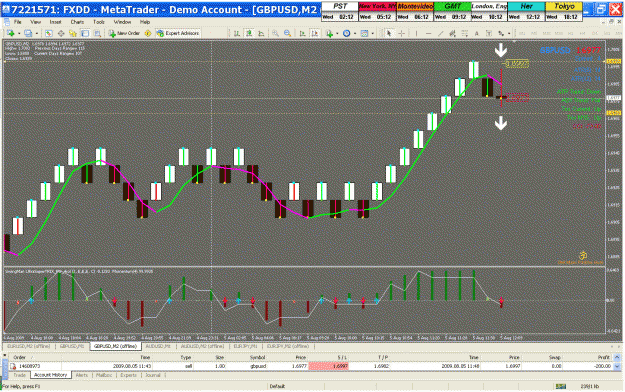Open the Alerts terminal tab
The image size is (625, 392).
coord(82,375)
